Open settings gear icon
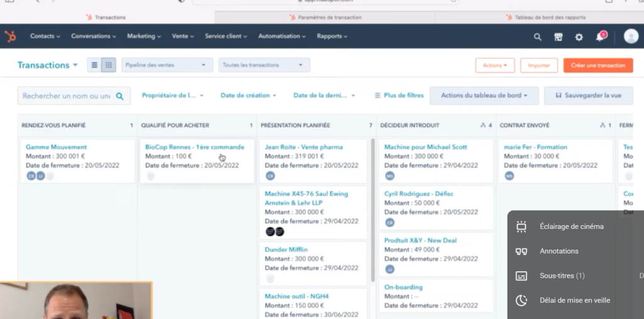 (x=579, y=37)
